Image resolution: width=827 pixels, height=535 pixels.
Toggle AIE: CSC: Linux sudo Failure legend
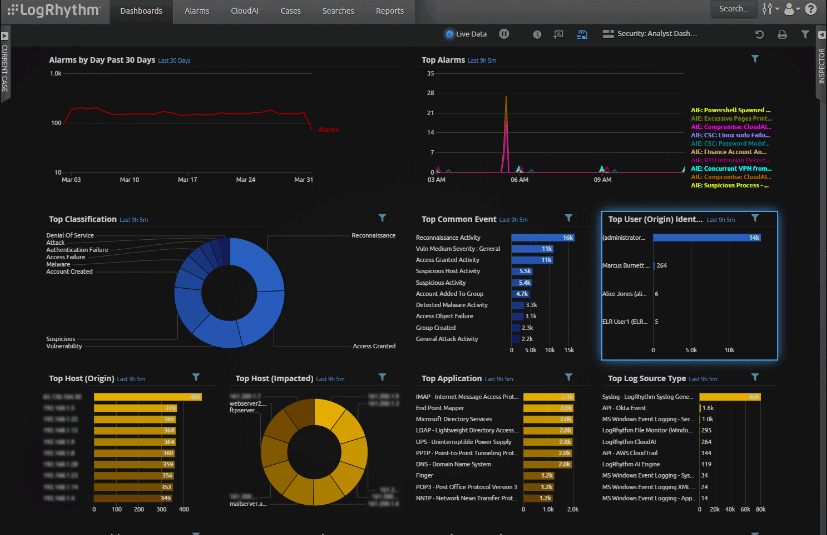click(x=730, y=136)
